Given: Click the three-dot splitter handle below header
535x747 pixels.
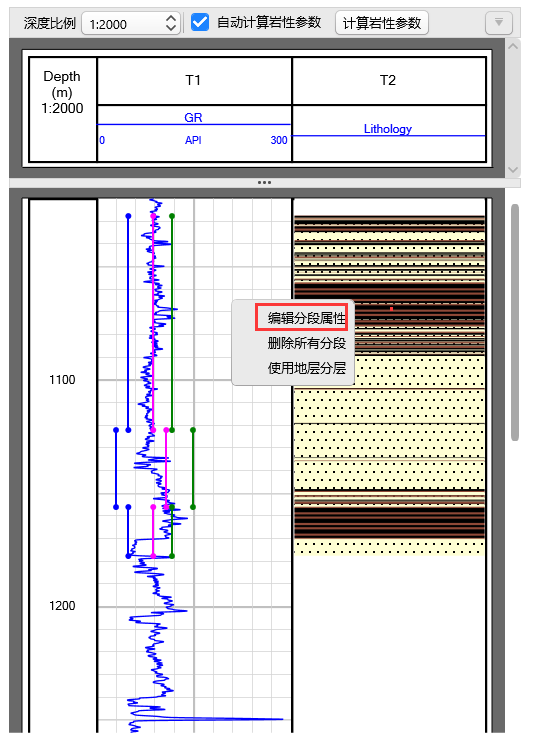Looking at the screenshot, I should click(x=264, y=182).
